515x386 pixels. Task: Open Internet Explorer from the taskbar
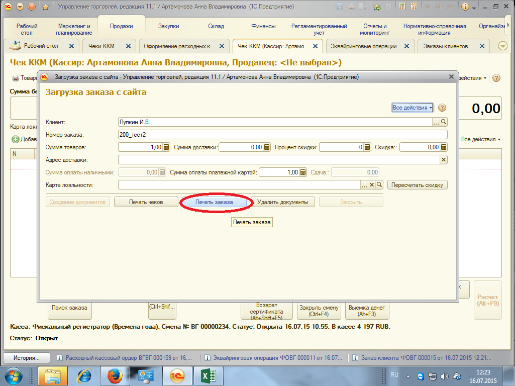pyautogui.click(x=84, y=376)
